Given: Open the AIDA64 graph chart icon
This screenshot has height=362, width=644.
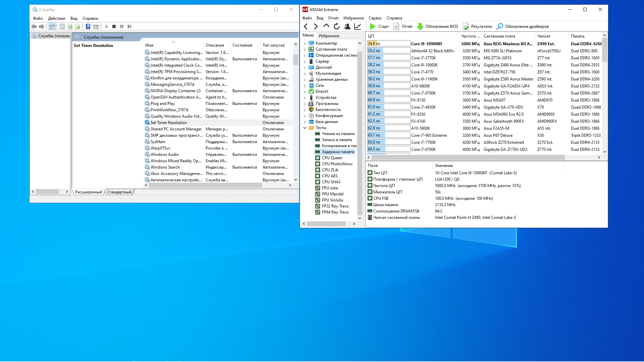Looking at the screenshot, I should (x=358, y=26).
